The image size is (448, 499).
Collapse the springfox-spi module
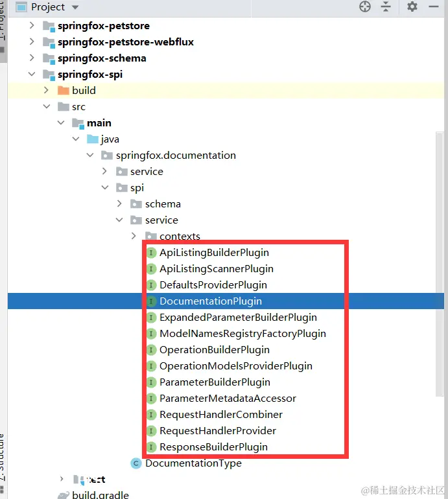coord(32,74)
